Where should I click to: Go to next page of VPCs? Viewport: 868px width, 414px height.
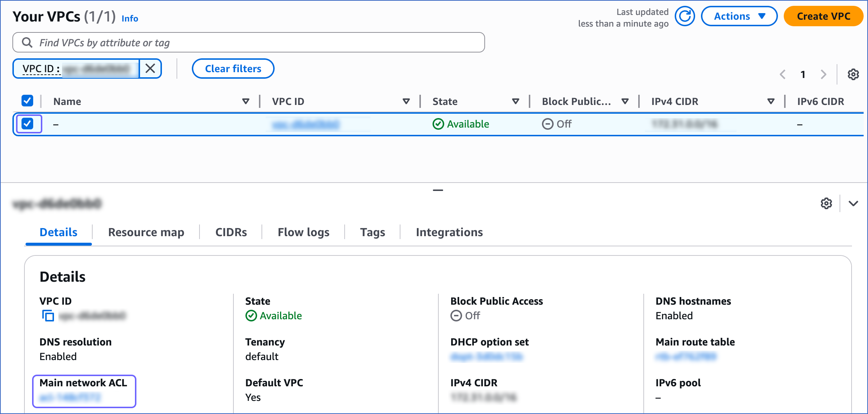[824, 74]
